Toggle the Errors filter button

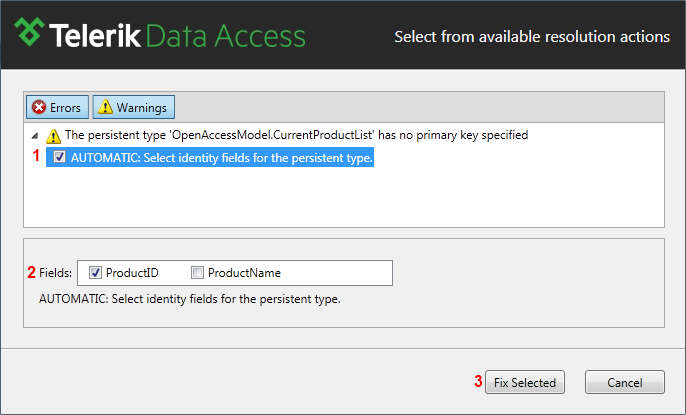57,107
